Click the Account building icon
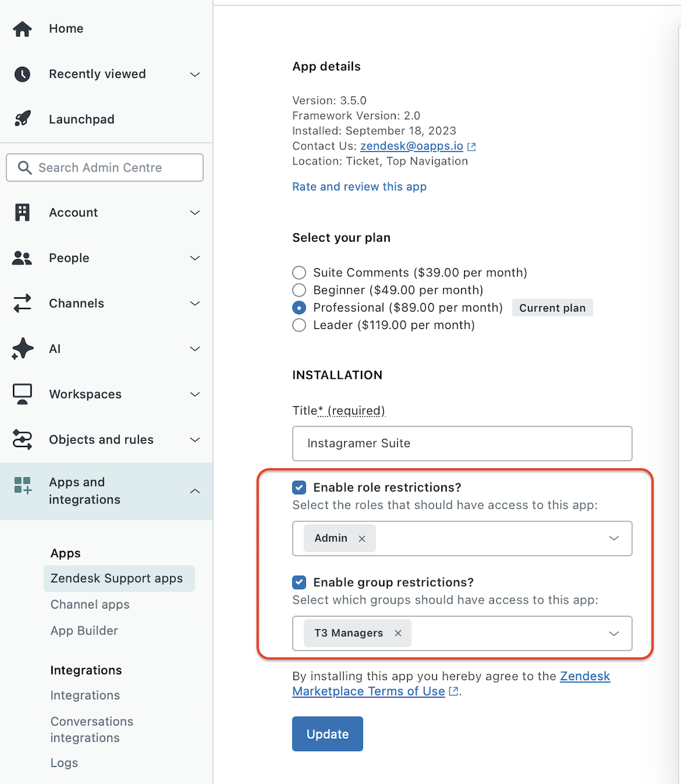The width and height of the screenshot is (681, 784). [x=22, y=212]
